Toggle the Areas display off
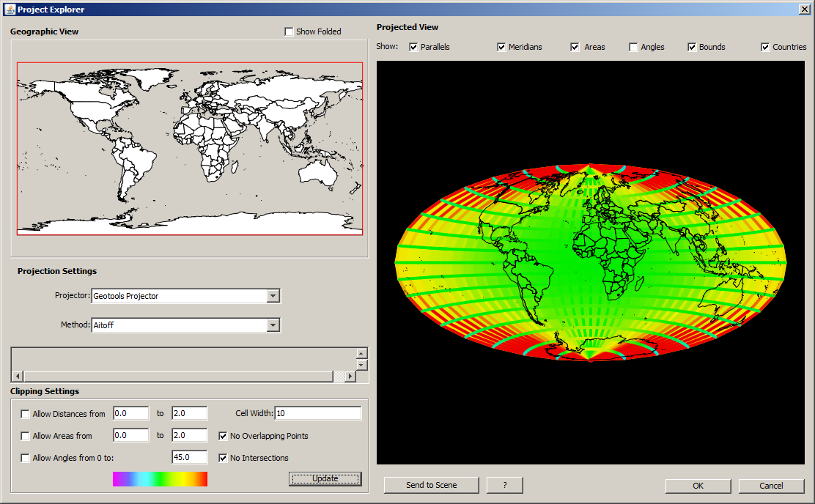 coord(575,46)
